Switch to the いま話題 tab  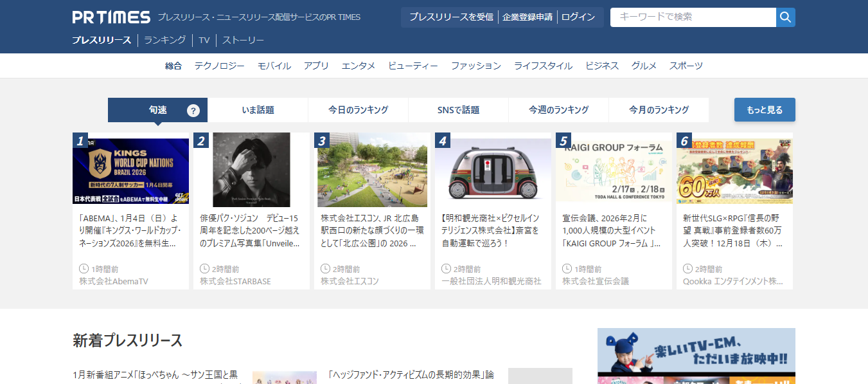(258, 110)
